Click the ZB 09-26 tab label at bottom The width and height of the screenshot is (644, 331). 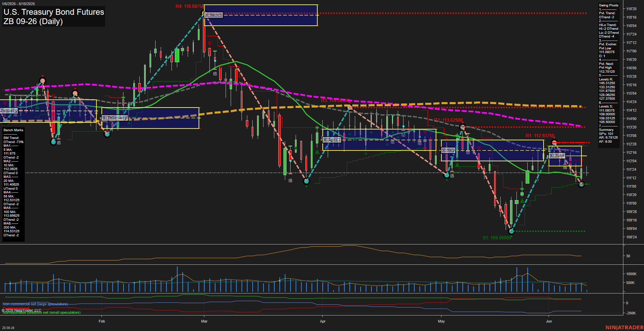coord(8,328)
